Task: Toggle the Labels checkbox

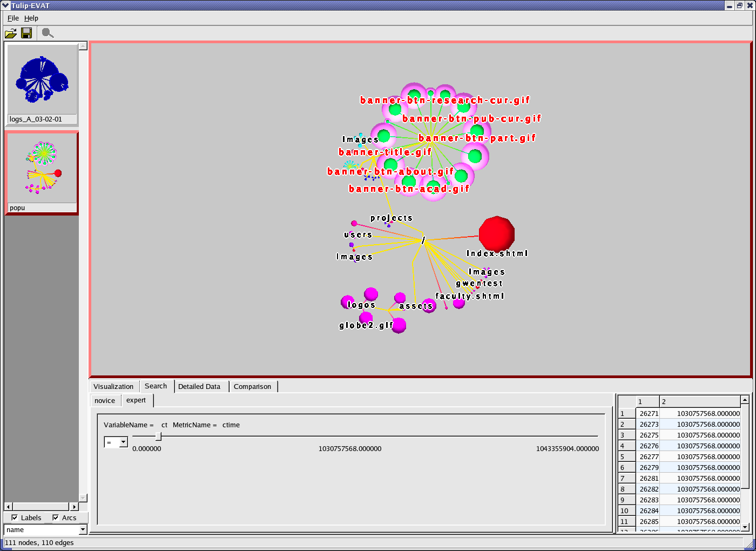Action: (x=15, y=518)
